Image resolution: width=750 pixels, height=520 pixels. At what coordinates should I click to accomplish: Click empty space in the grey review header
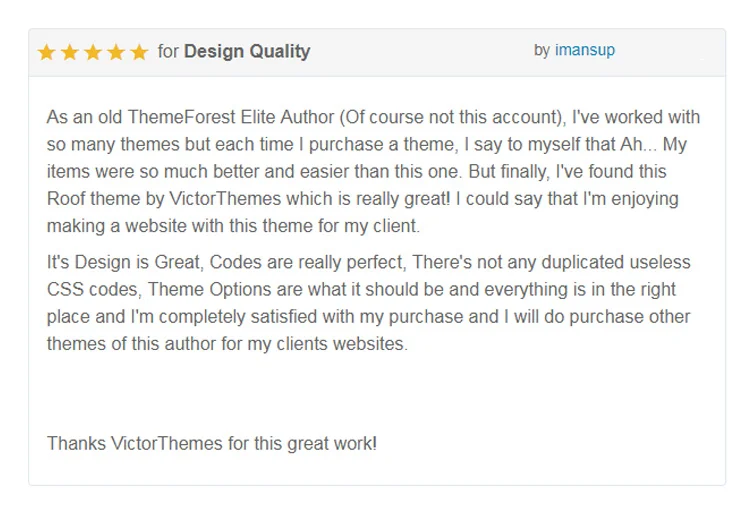(x=420, y=51)
